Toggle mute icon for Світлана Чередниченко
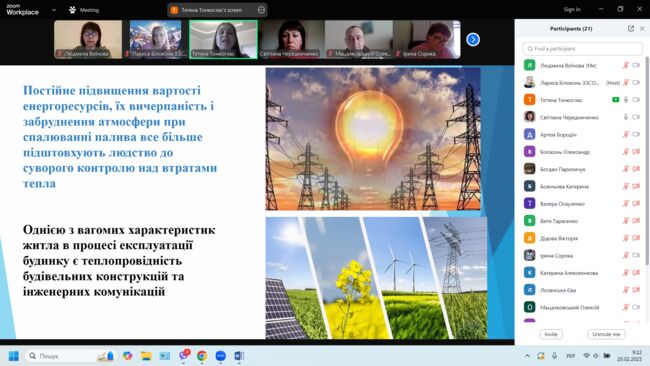This screenshot has height=366, width=650. coord(626,117)
